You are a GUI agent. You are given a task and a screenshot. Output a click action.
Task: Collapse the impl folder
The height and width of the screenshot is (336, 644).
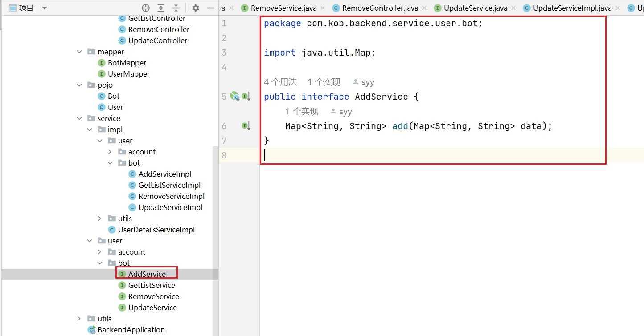(x=90, y=130)
